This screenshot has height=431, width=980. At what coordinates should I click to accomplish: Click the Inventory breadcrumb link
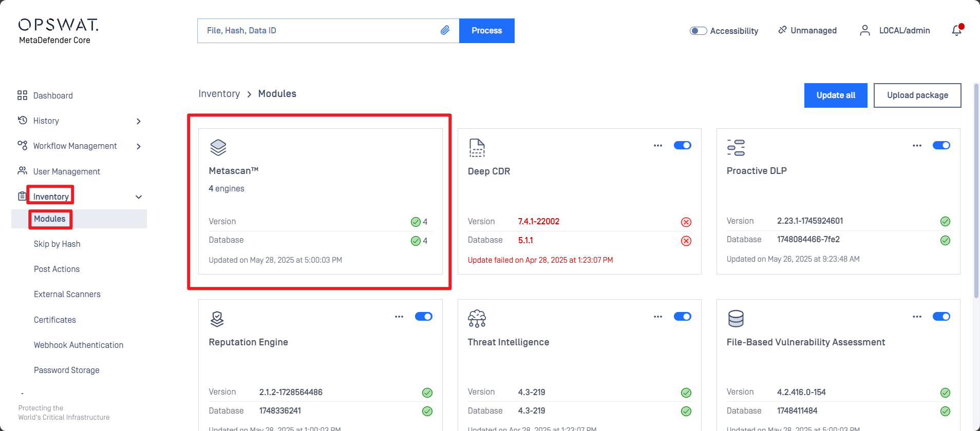pyautogui.click(x=219, y=93)
